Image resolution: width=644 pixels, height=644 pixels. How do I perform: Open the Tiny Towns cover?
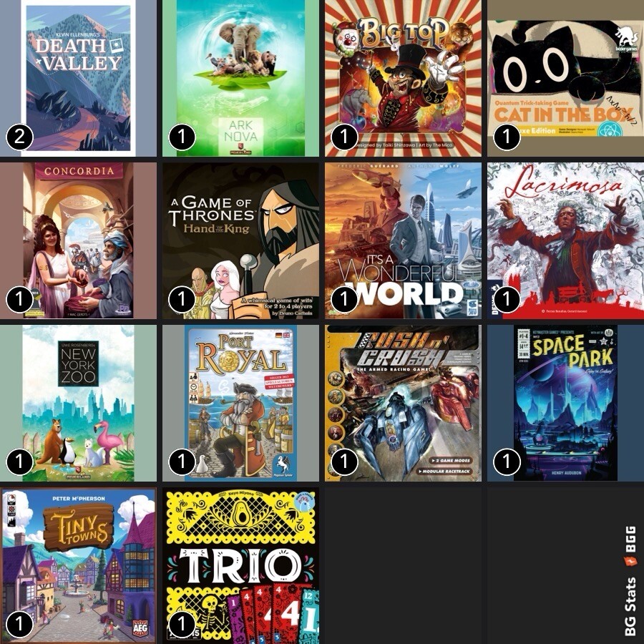(78, 565)
